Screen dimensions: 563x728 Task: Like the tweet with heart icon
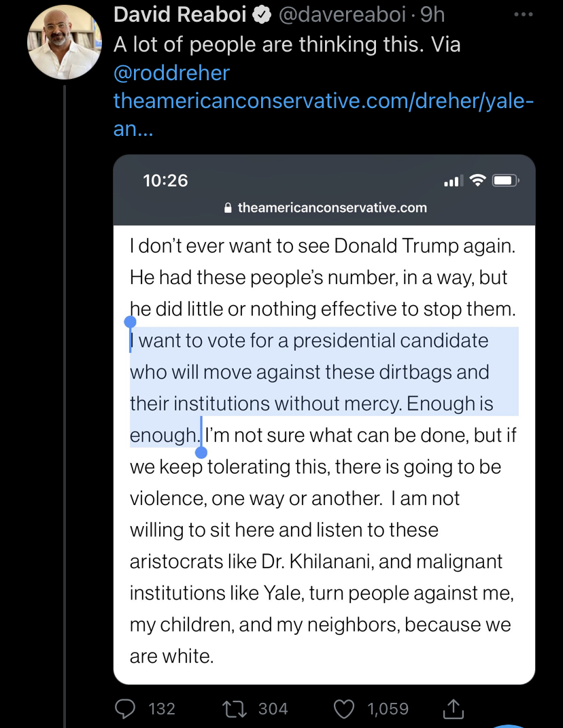(x=344, y=709)
